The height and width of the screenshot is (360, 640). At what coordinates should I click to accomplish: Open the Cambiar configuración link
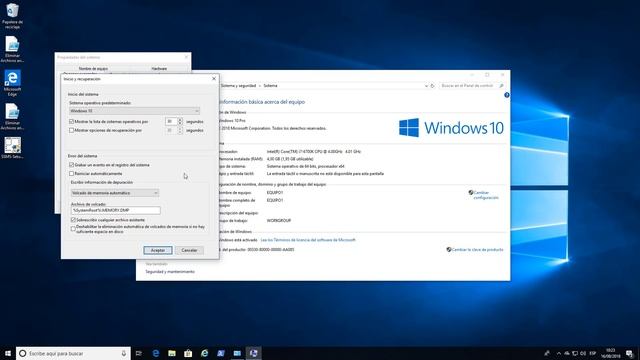click(486, 195)
